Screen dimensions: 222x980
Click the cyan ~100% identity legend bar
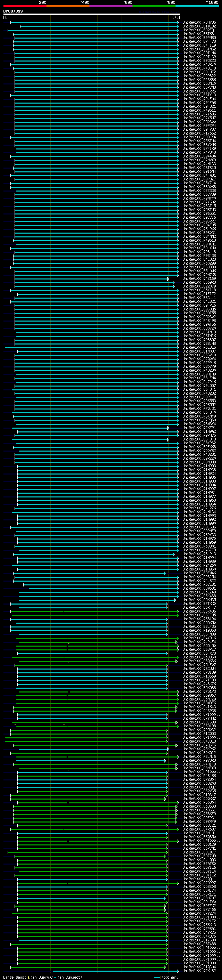click(x=197, y=6)
